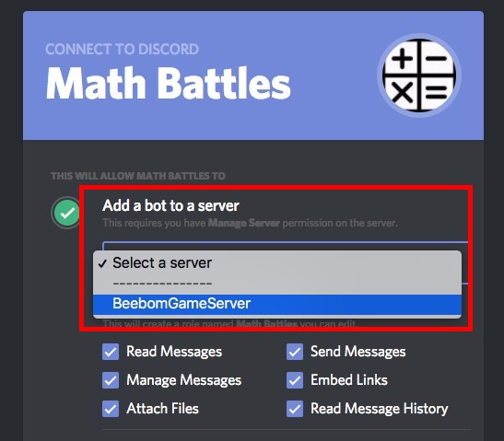
Task: Uncheck the Read Messages permission checkbox
Action: tap(111, 352)
